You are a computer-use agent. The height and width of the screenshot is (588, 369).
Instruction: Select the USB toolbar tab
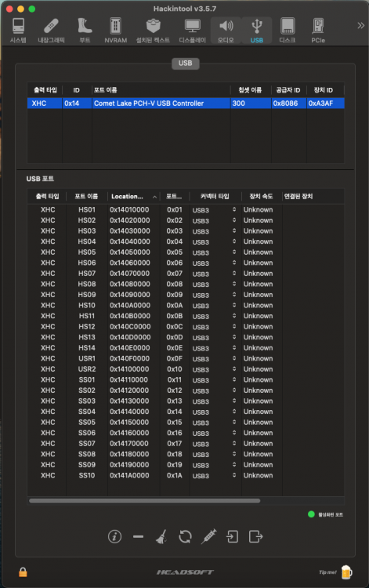pos(257,31)
